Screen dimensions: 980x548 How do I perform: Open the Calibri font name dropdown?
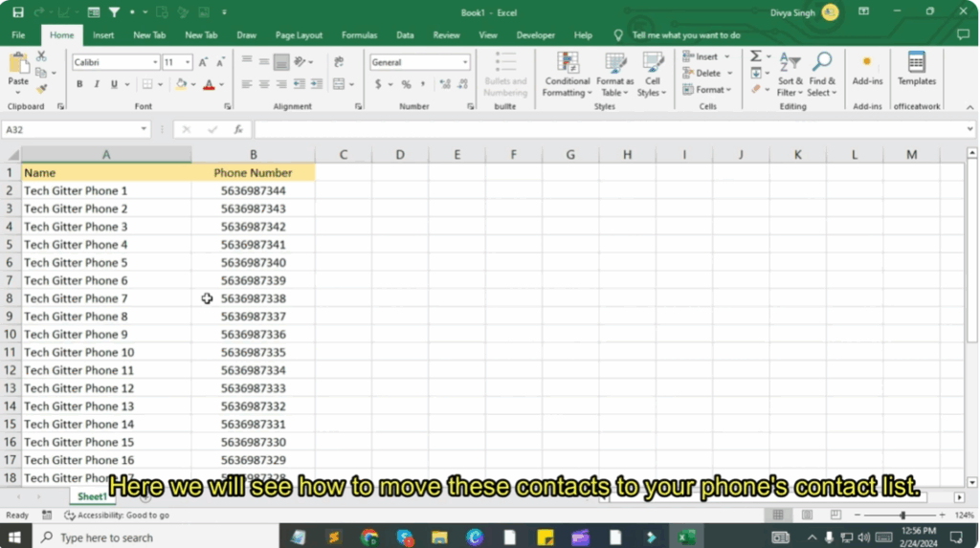pyautogui.click(x=155, y=62)
